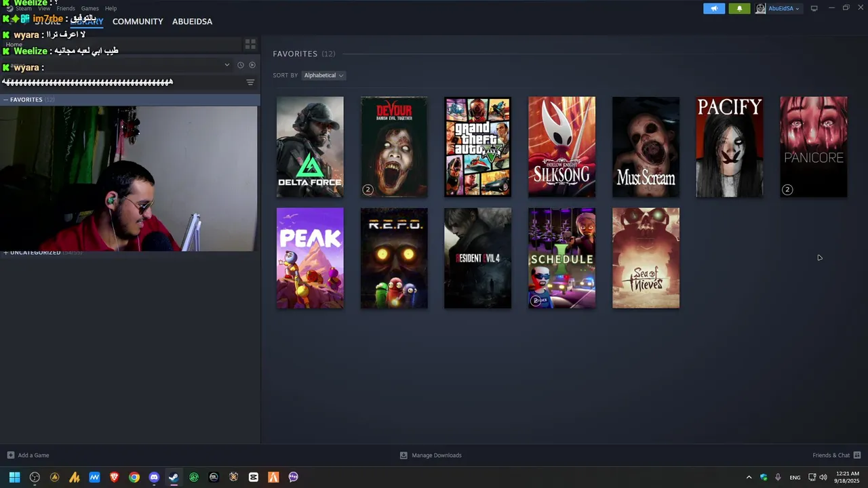Select Grand Theft Auto V cover
Viewport: 868px width, 488px height.
(477, 146)
